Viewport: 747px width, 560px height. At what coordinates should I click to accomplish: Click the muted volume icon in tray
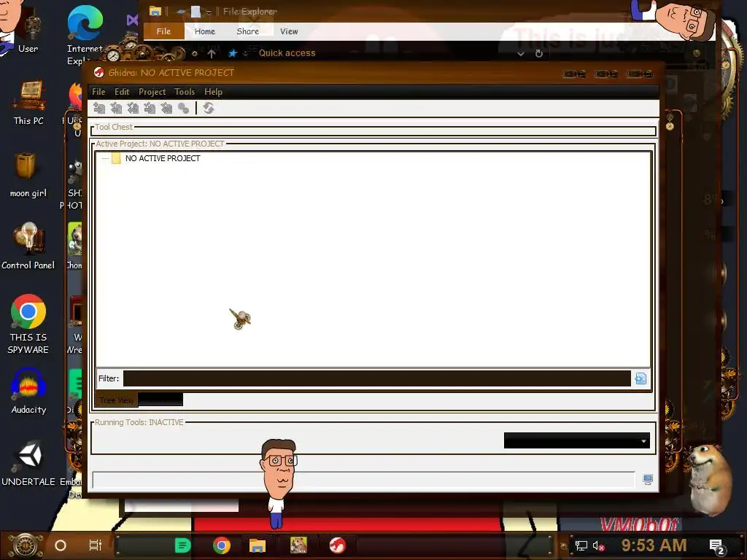pyautogui.click(x=598, y=545)
